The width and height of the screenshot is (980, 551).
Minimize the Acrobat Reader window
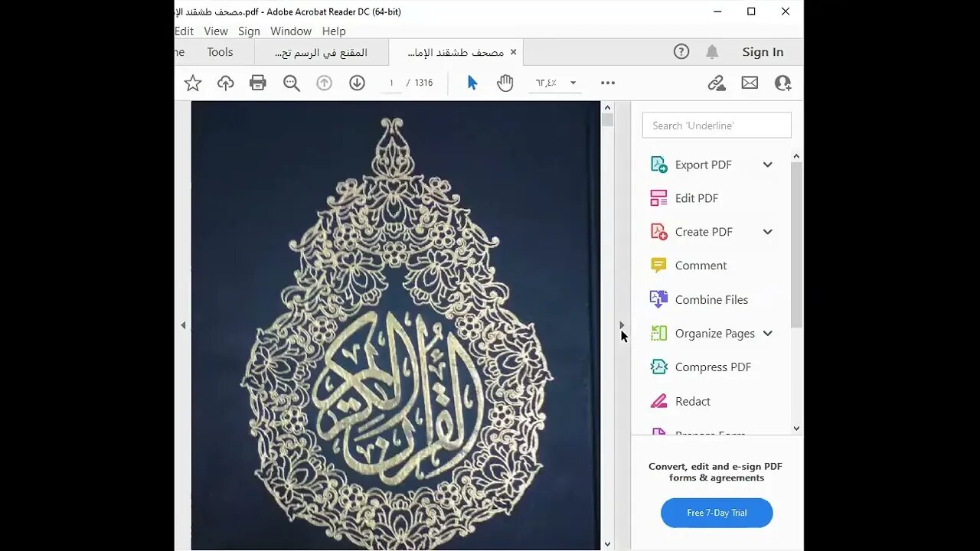pyautogui.click(x=717, y=11)
